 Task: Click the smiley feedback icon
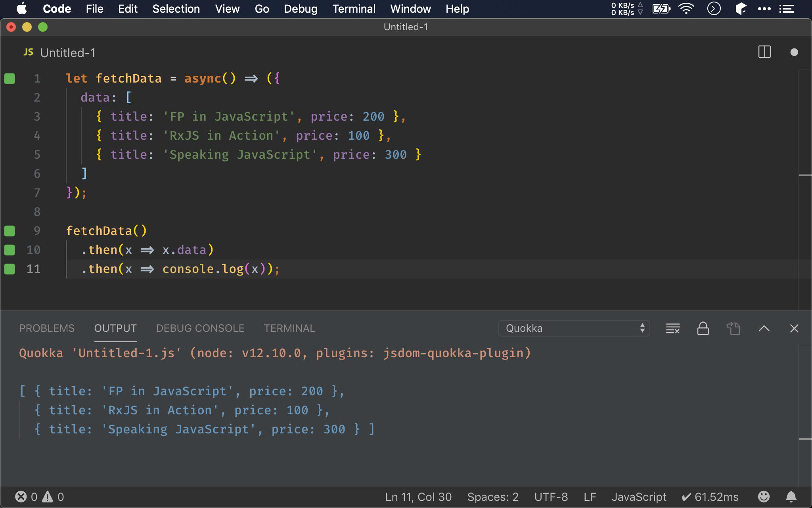point(764,497)
